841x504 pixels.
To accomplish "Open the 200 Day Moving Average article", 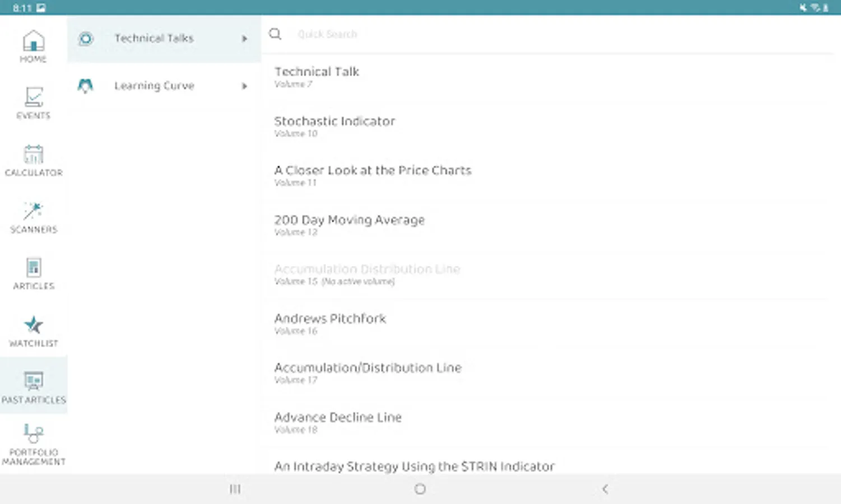I will (x=349, y=220).
